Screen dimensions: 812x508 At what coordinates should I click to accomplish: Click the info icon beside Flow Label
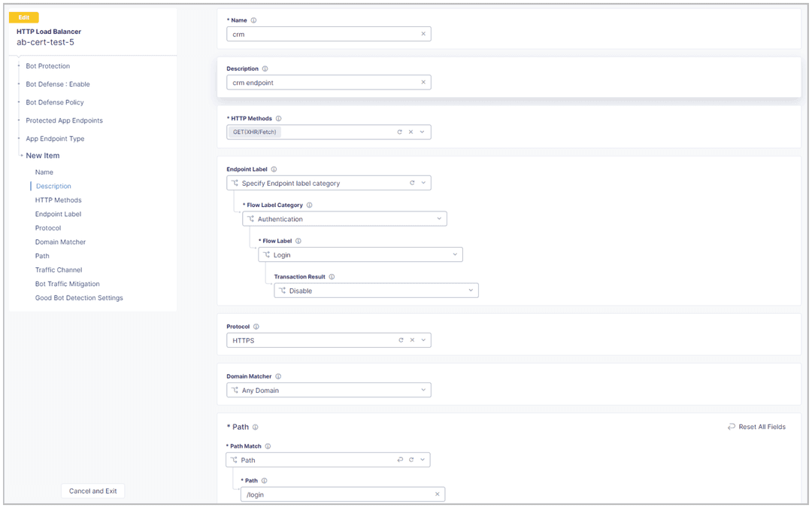[x=298, y=241]
